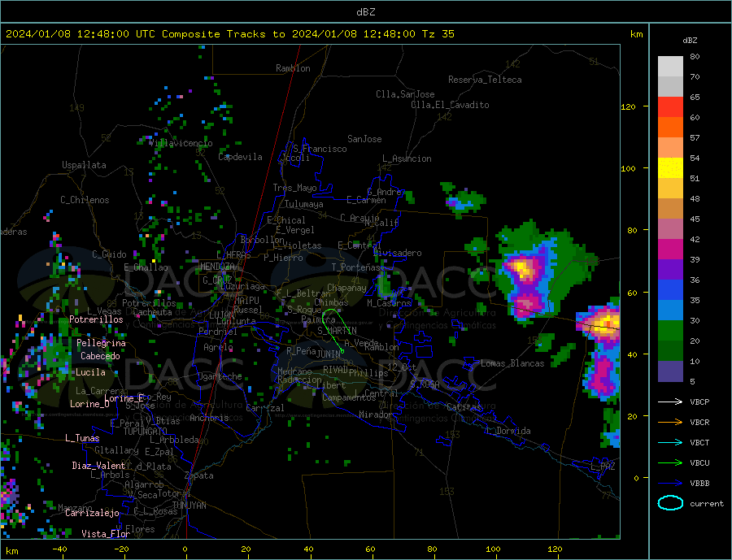Click the 120 tick on vertical km axis

click(x=628, y=106)
